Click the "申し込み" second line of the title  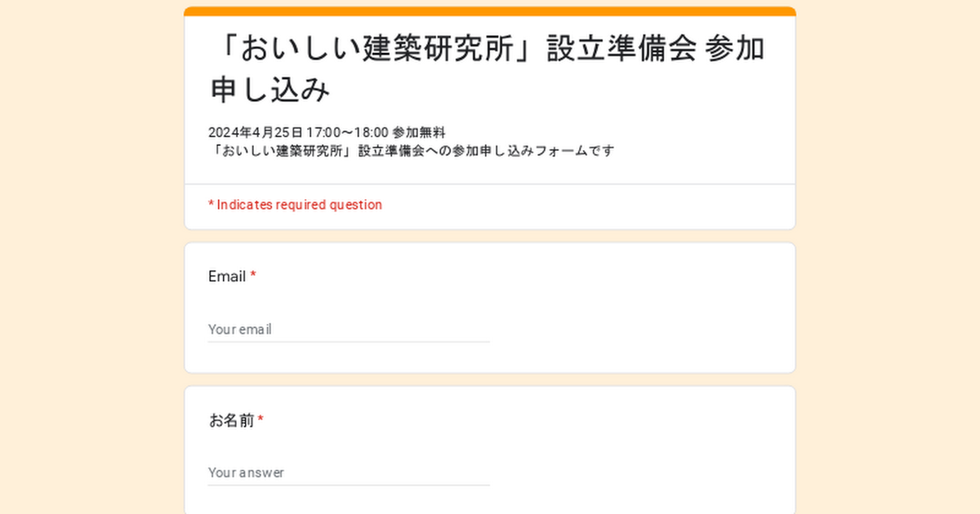270,91
